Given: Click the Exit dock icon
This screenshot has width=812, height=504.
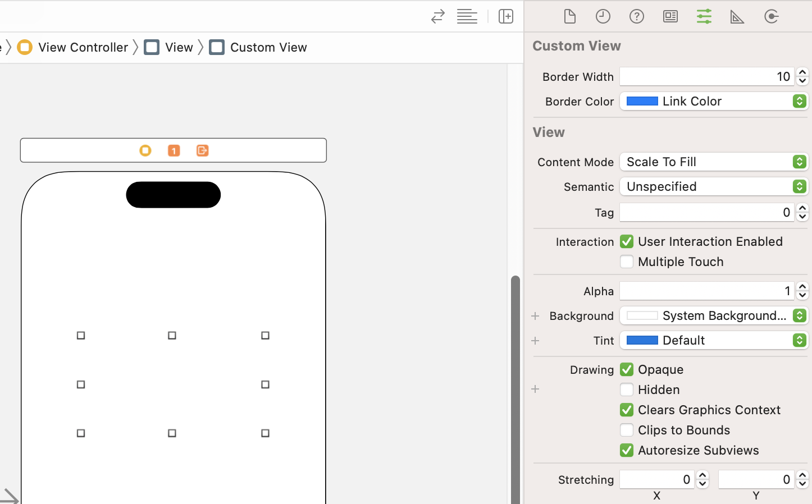Looking at the screenshot, I should tap(203, 150).
